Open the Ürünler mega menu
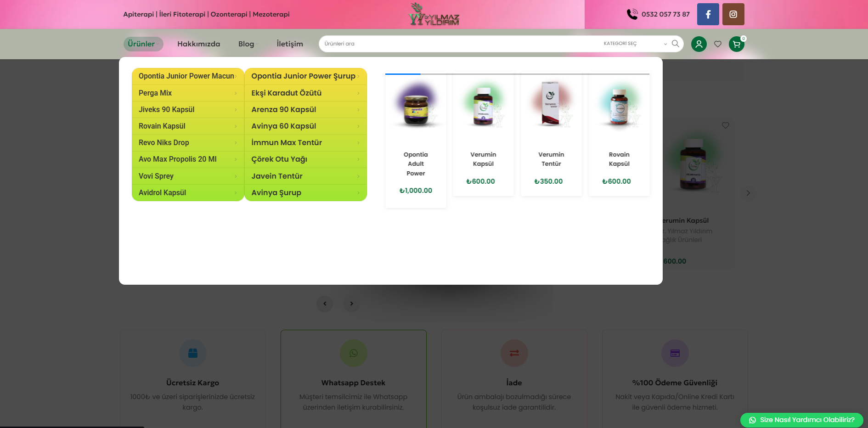 pyautogui.click(x=143, y=44)
